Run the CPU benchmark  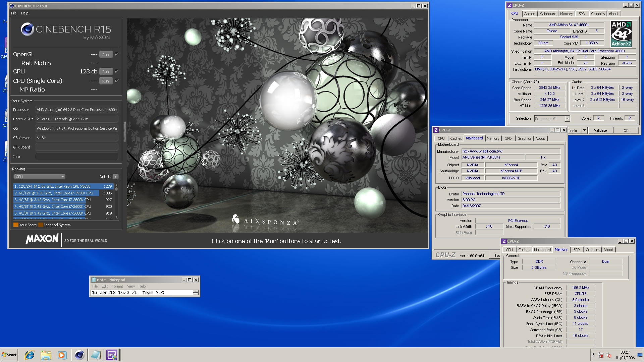[x=106, y=71]
